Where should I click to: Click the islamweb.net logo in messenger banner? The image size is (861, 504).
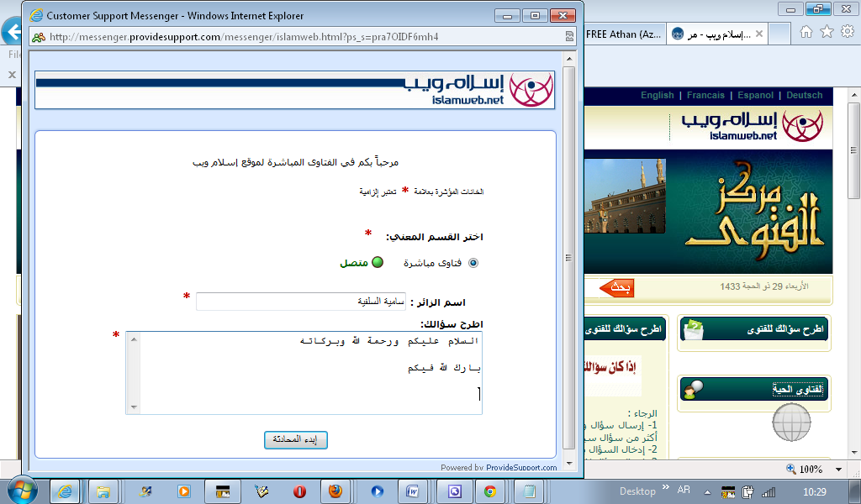[x=478, y=89]
